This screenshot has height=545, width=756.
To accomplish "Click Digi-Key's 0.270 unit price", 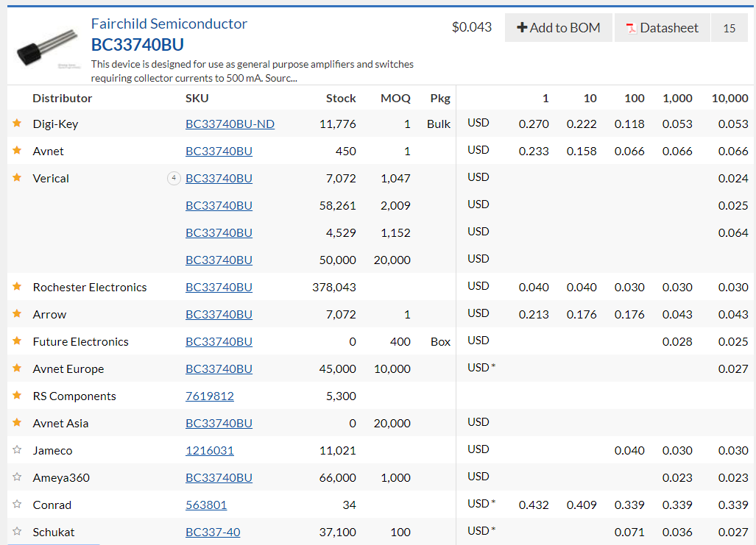I will point(534,124).
